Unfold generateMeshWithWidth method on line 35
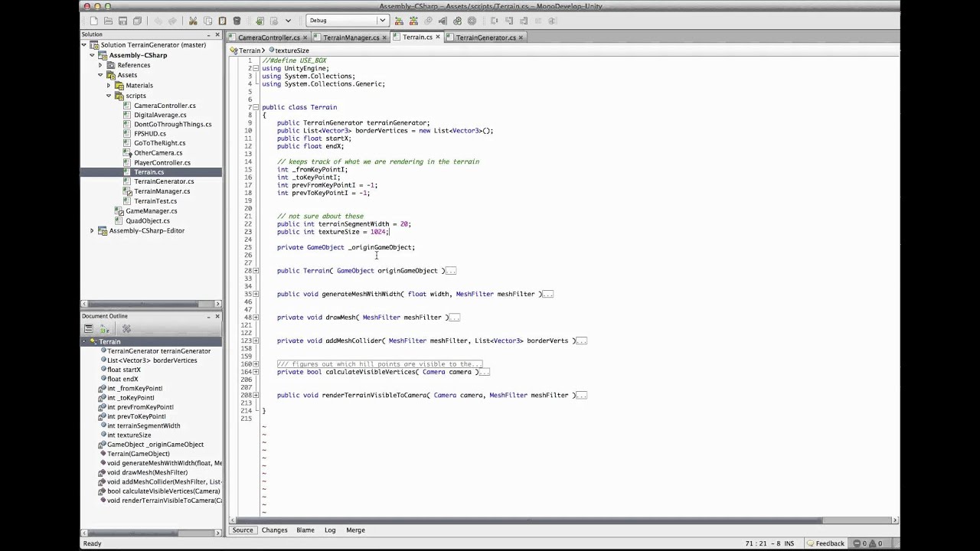This screenshot has height=551, width=980. pos(256,294)
